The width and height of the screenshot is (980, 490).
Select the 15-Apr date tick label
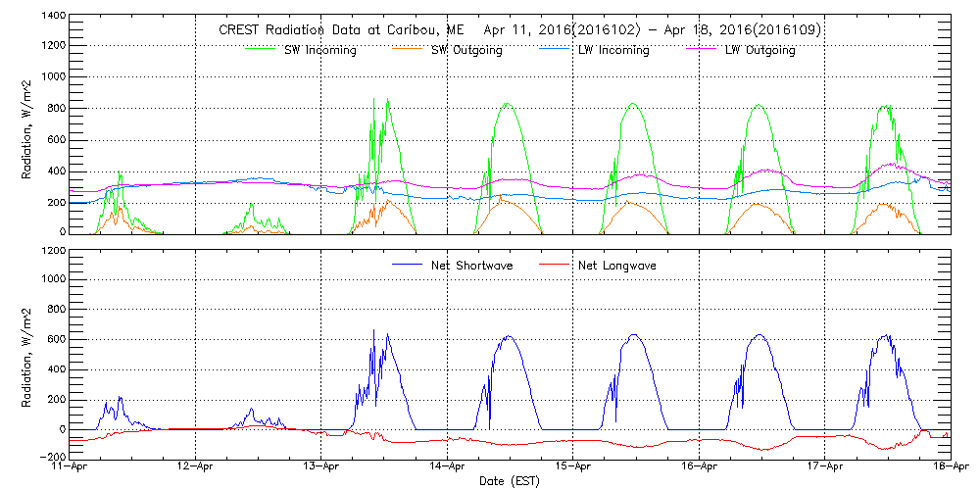(x=573, y=468)
